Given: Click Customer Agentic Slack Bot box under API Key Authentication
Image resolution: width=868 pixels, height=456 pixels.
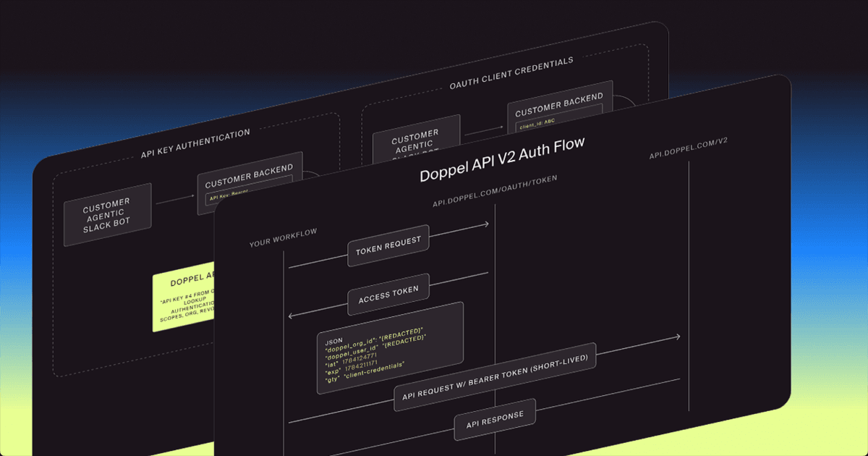Looking at the screenshot, I should (x=108, y=214).
